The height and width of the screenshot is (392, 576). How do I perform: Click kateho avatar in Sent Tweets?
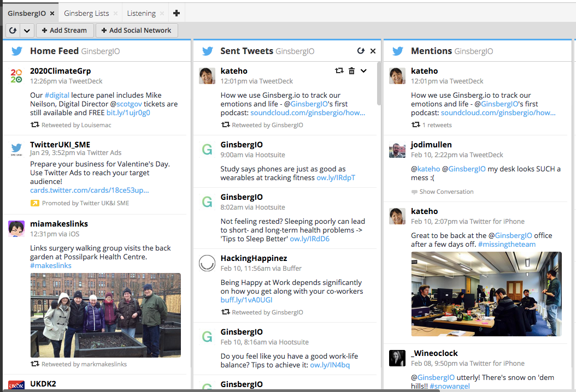(x=207, y=75)
